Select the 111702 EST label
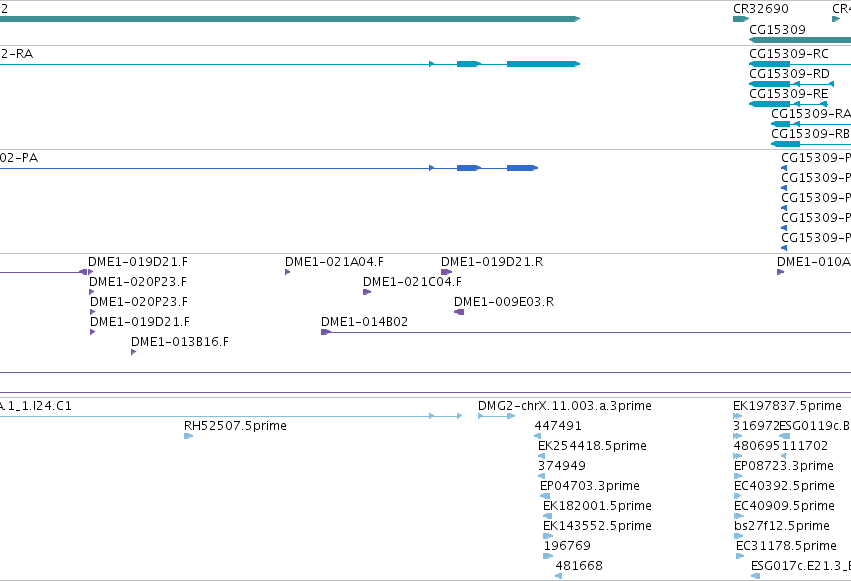Screen dimensions: 851x581 pos(805,446)
